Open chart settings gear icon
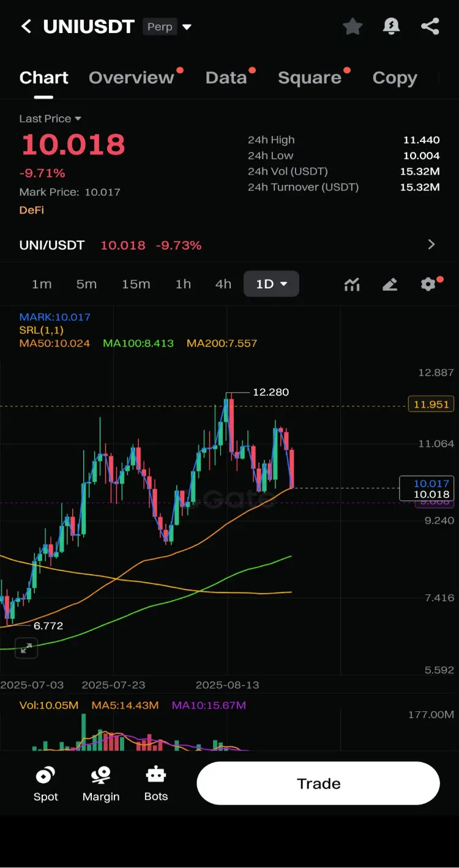459x868 pixels. [x=429, y=283]
